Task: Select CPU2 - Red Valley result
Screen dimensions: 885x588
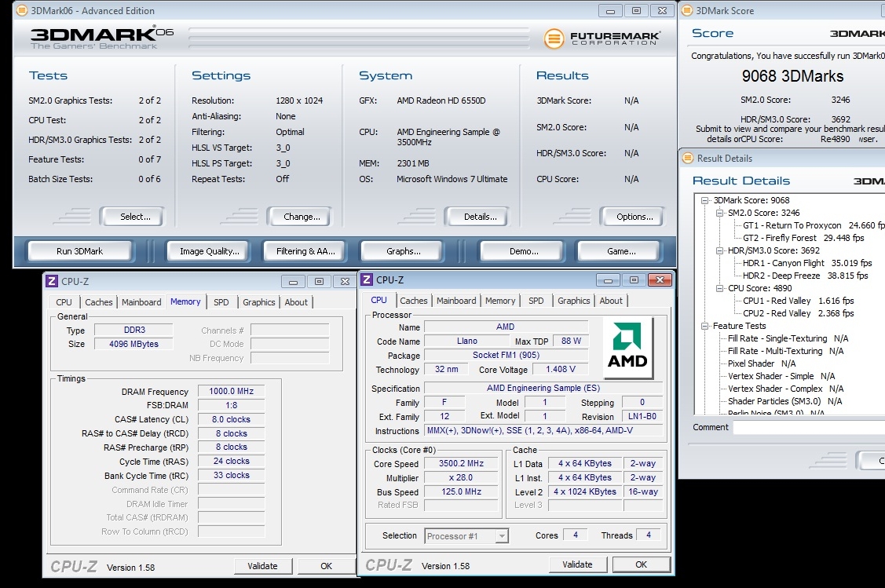Action: tap(798, 313)
